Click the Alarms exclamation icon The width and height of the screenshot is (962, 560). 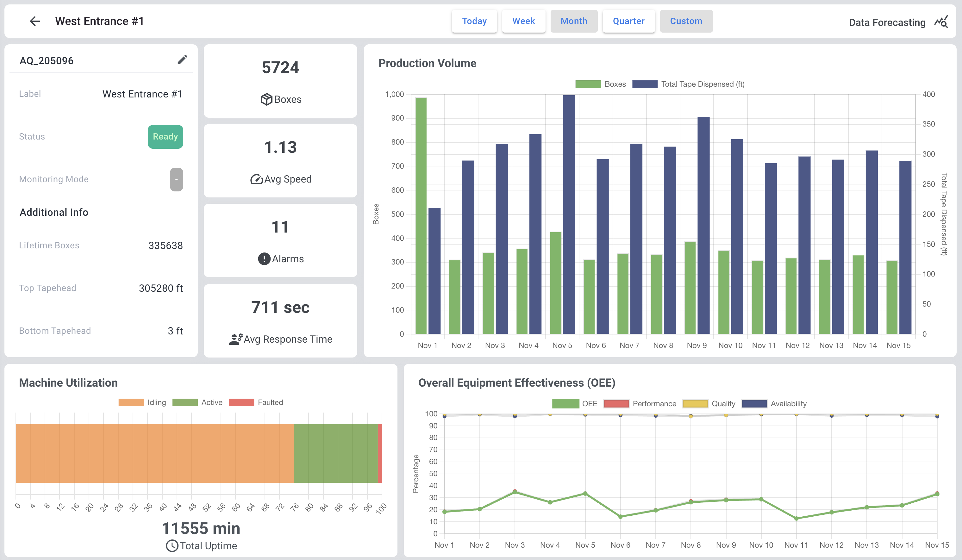pos(264,259)
